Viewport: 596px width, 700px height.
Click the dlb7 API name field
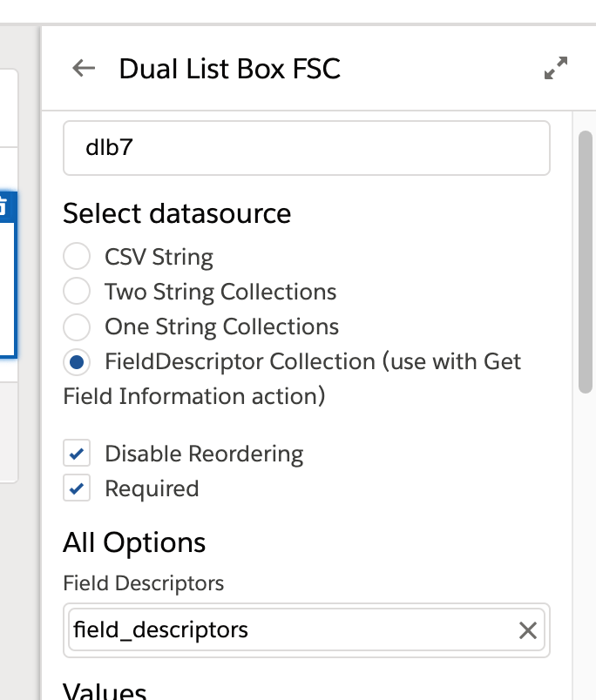(306, 148)
